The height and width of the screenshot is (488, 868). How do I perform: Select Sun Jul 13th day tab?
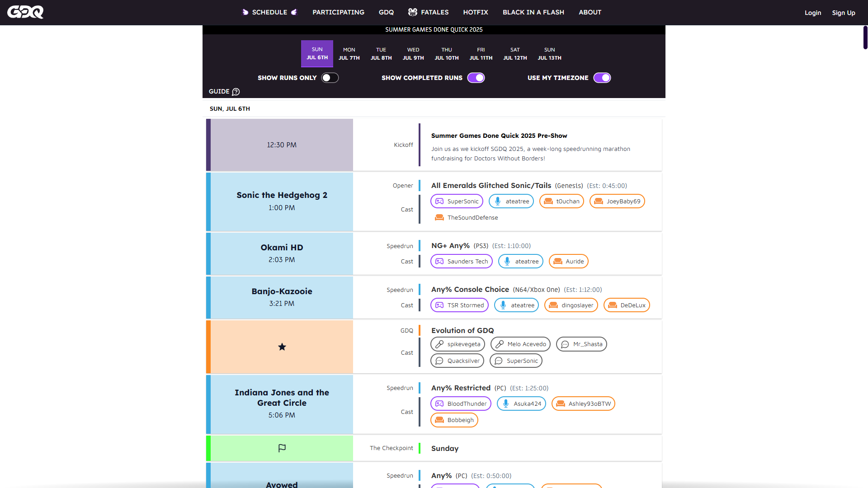[550, 54]
